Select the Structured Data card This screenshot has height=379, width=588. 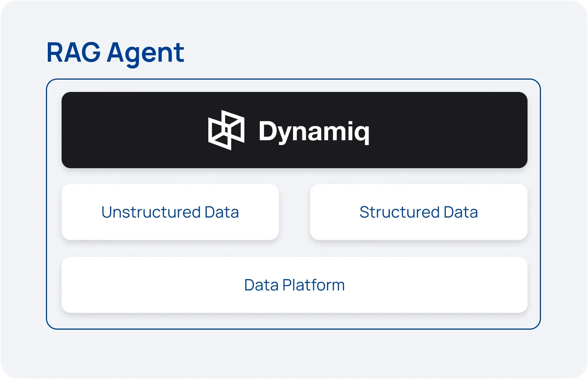pos(419,212)
